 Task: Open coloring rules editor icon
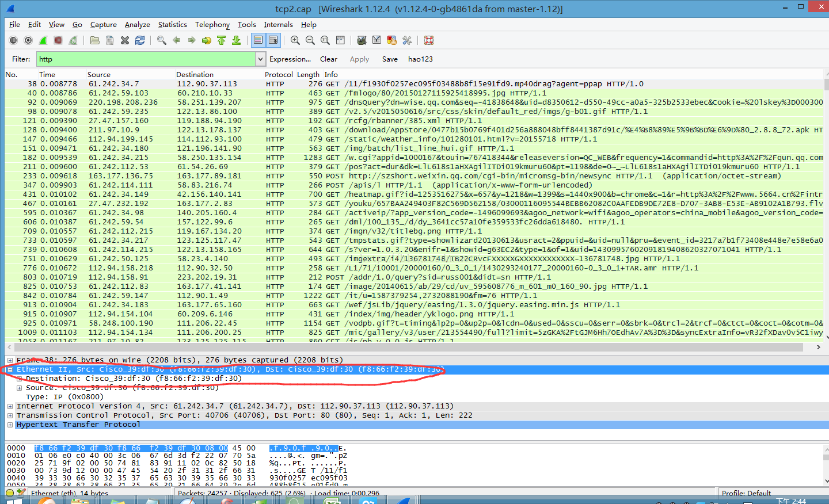click(x=392, y=40)
